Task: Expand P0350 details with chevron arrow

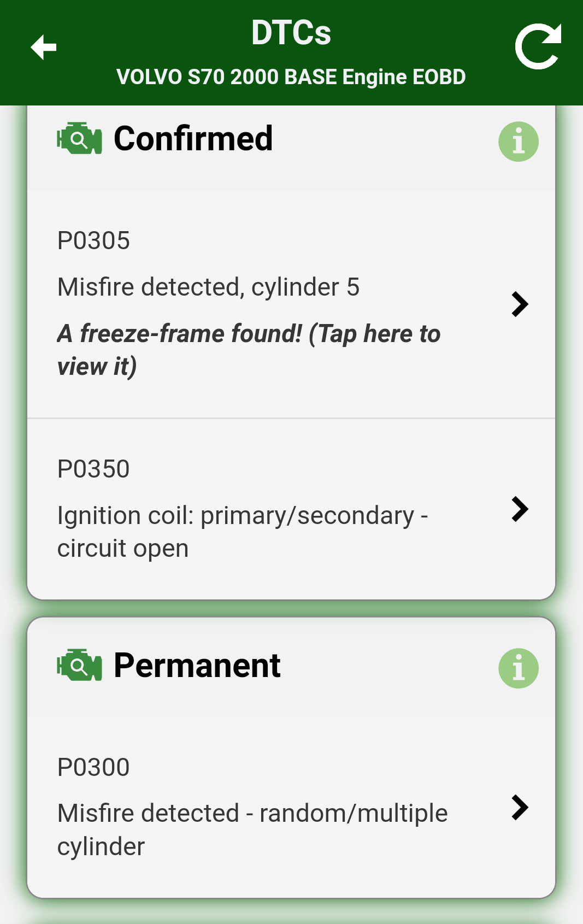Action: (520, 509)
